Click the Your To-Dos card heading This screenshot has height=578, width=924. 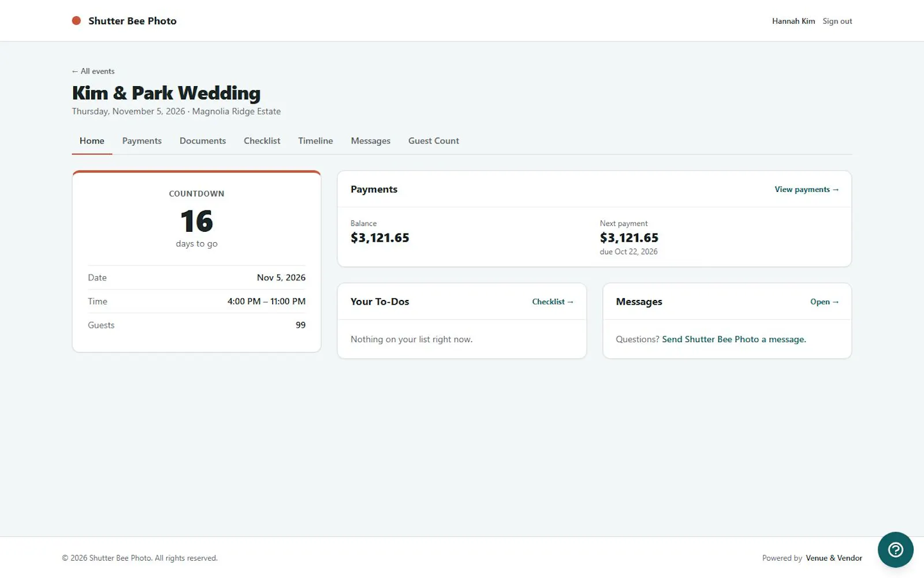click(379, 302)
